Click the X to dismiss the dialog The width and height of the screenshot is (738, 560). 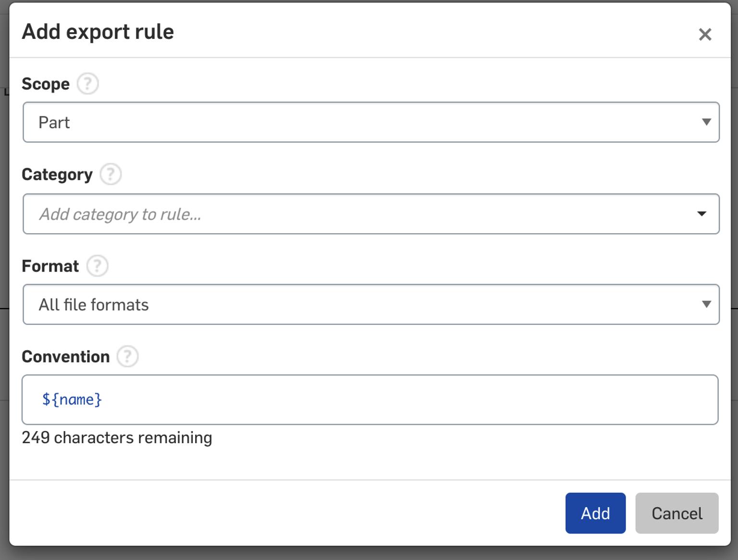(x=704, y=34)
